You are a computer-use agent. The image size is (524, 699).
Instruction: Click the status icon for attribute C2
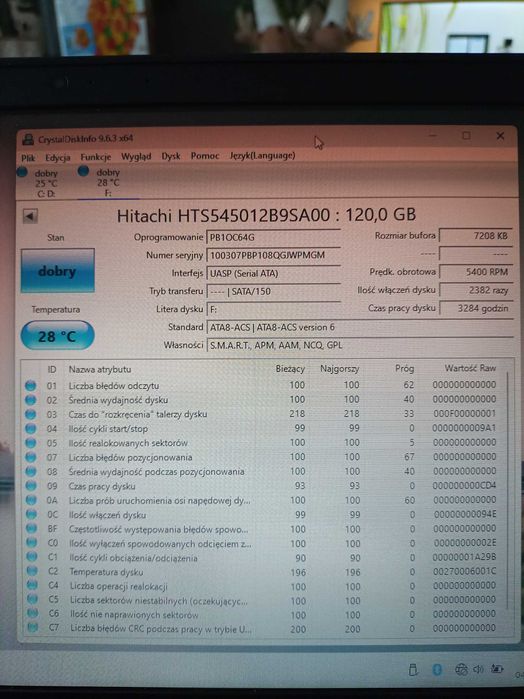pos(32,572)
